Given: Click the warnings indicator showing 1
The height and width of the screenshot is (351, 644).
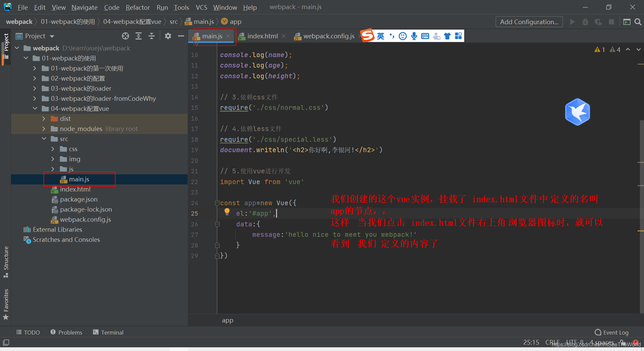Looking at the screenshot, I should tap(600, 50).
